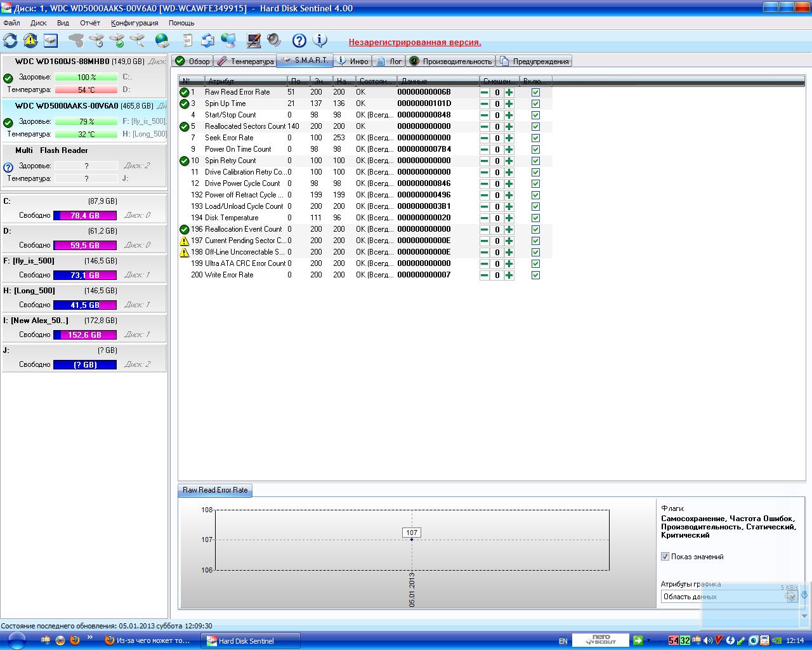The image size is (812, 650).
Task: Click the 79 % health bar of WD5000AAKS
Action: click(x=86, y=121)
